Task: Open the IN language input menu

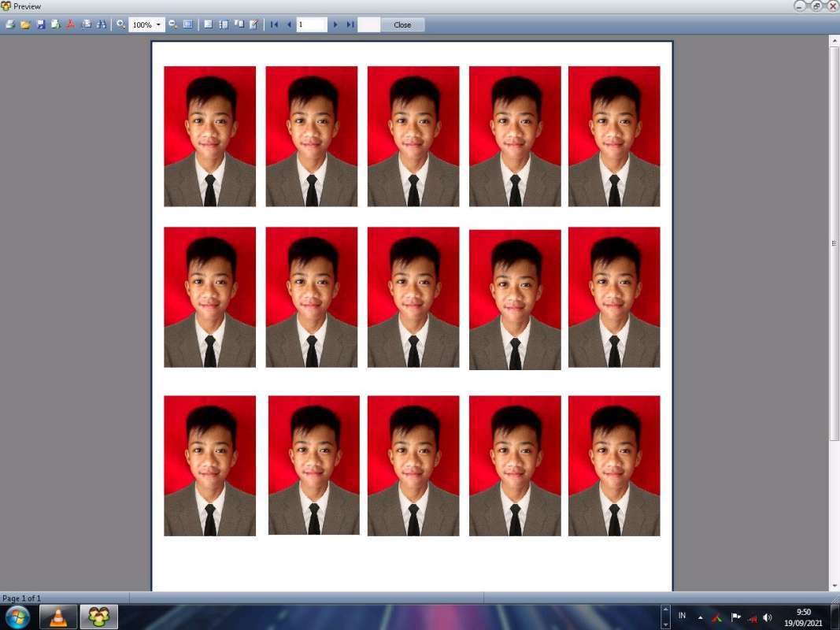Action: (682, 617)
